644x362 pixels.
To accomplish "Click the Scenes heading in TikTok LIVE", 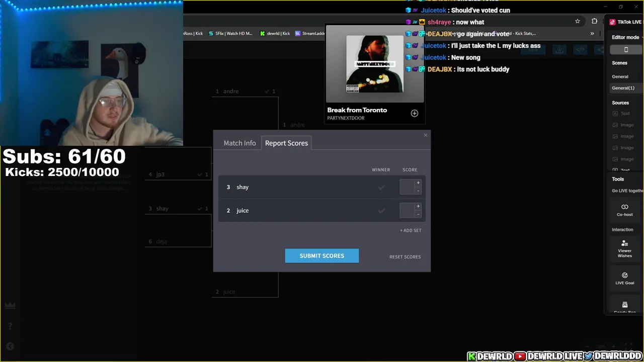I will [x=619, y=63].
